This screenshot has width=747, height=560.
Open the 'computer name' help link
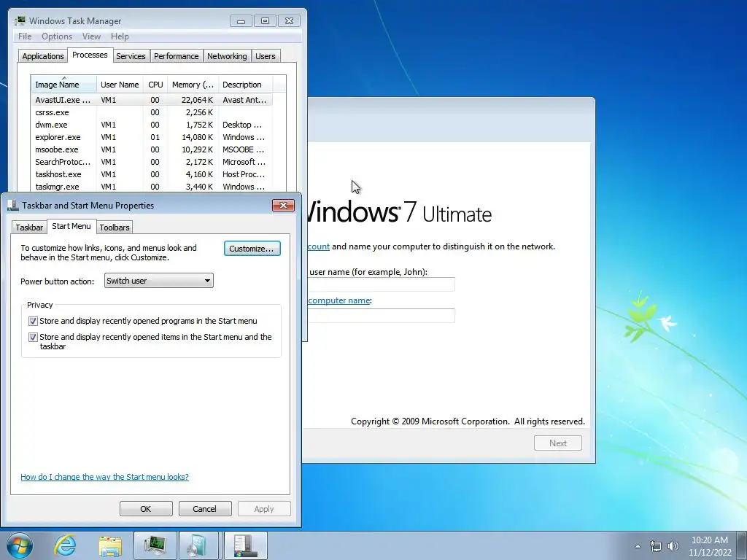(339, 300)
